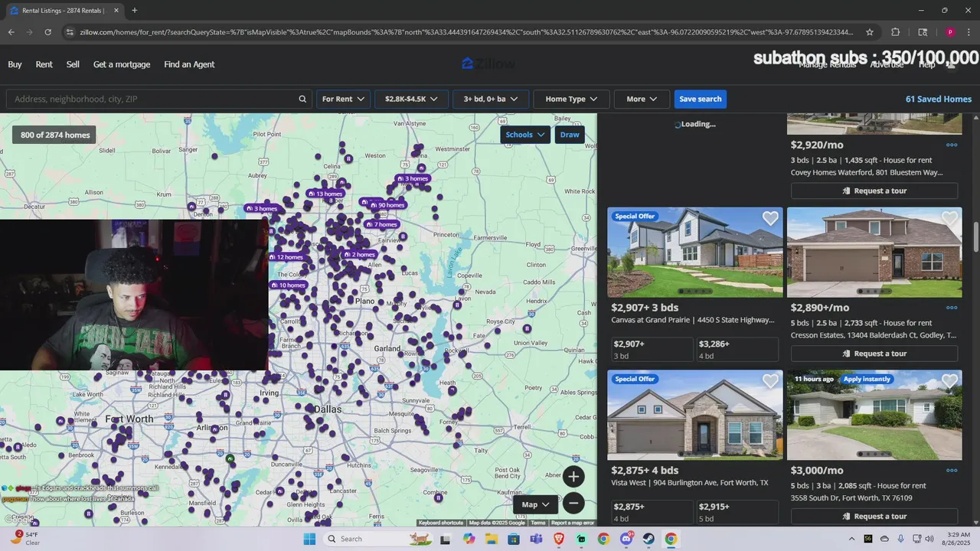This screenshot has width=980, height=551.
Task: Open Discord from the taskbar
Action: (626, 539)
